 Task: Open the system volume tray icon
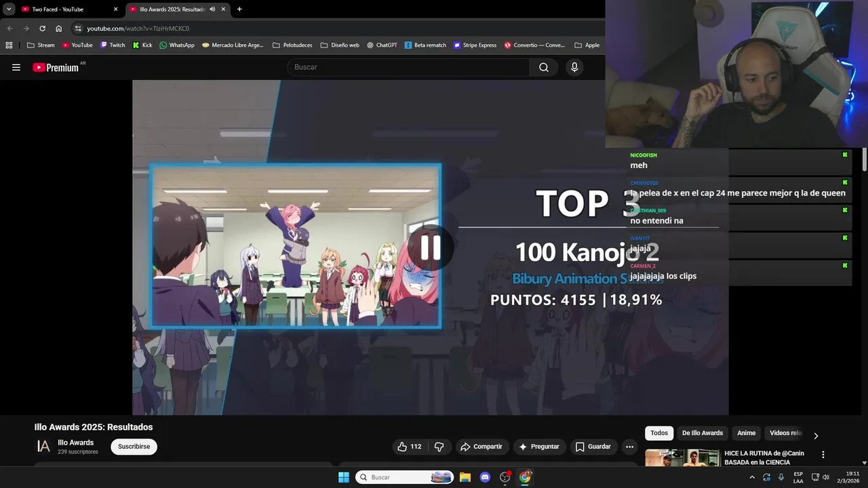coord(826,477)
